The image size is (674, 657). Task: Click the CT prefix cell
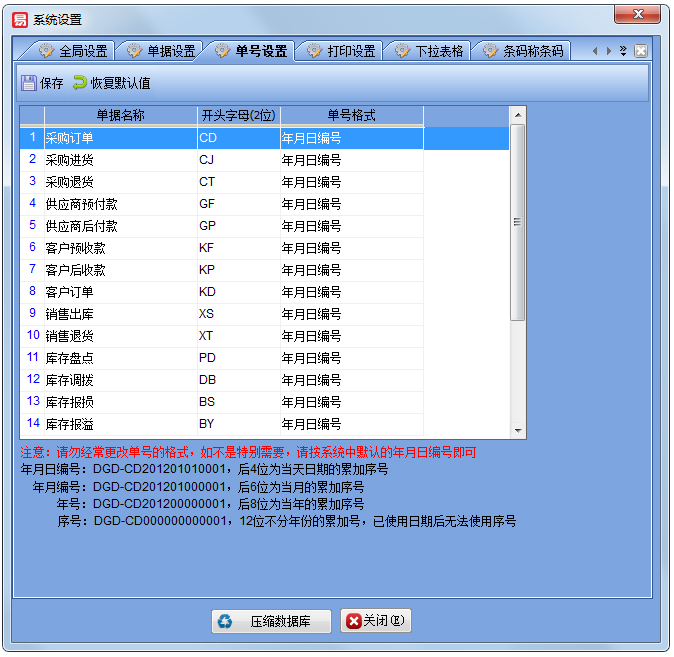click(239, 182)
